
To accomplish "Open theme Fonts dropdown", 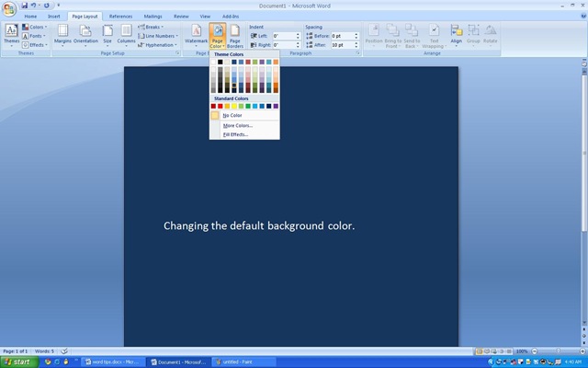I will tap(34, 36).
